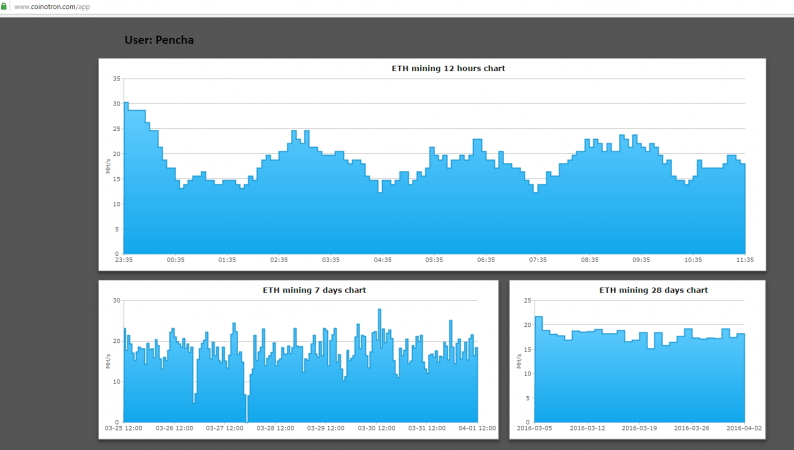
Task: Click the 'User: Pencha' heading
Action: pyautogui.click(x=159, y=40)
